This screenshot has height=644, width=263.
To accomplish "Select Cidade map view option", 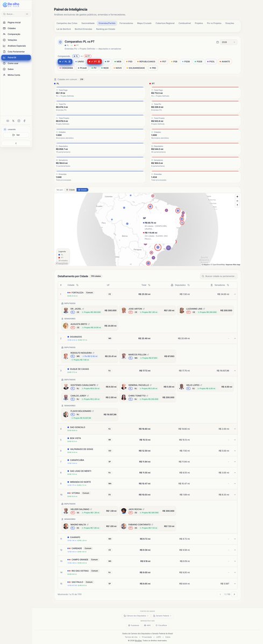I will pyautogui.click(x=71, y=190).
